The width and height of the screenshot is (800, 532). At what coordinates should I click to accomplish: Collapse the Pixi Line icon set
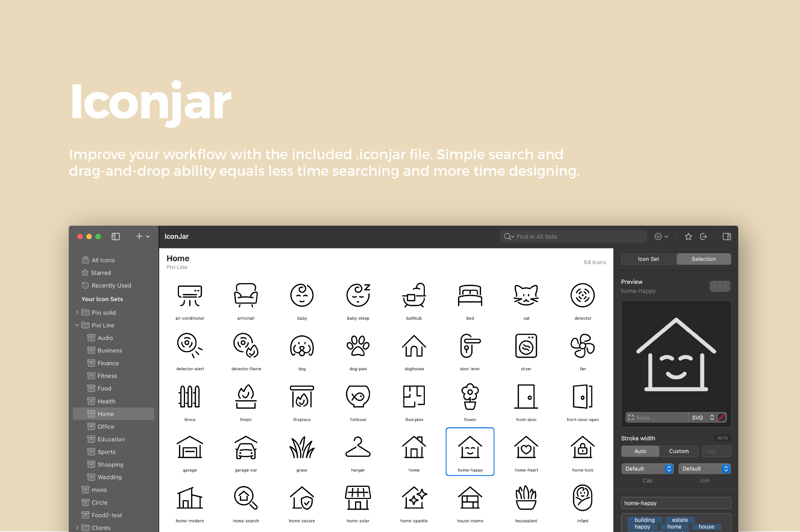(x=77, y=325)
